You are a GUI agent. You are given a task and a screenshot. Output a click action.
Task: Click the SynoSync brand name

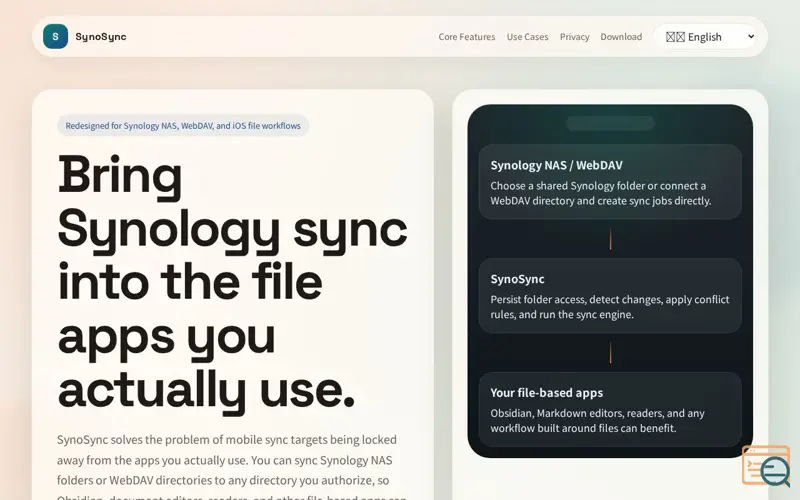[101, 37]
